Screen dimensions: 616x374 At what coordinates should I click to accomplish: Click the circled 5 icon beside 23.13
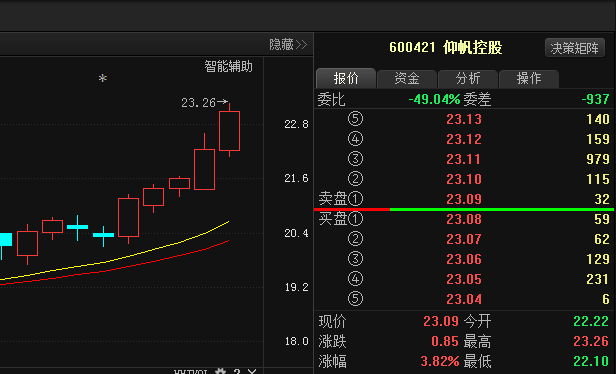click(x=355, y=119)
